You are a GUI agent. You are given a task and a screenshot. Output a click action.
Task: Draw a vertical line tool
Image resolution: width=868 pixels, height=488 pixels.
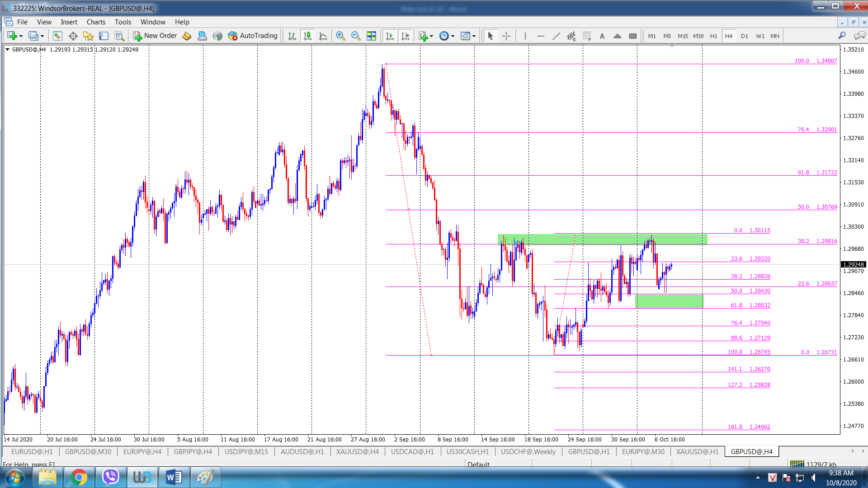tap(525, 36)
